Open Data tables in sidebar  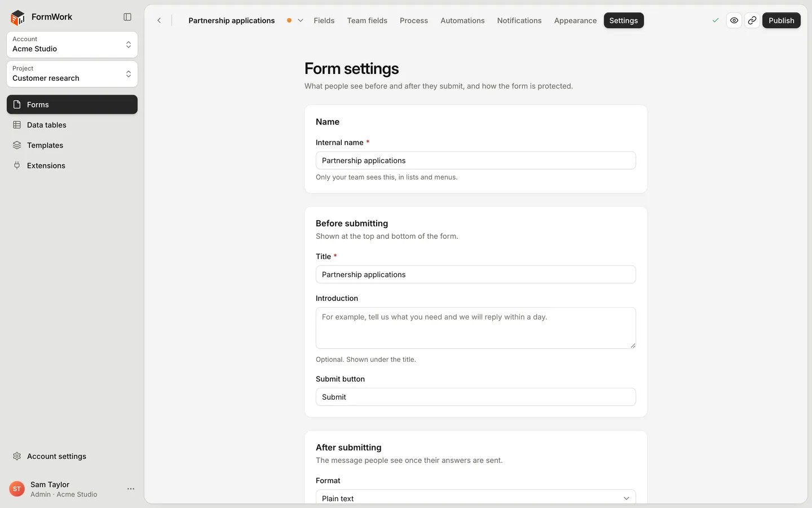coord(72,125)
